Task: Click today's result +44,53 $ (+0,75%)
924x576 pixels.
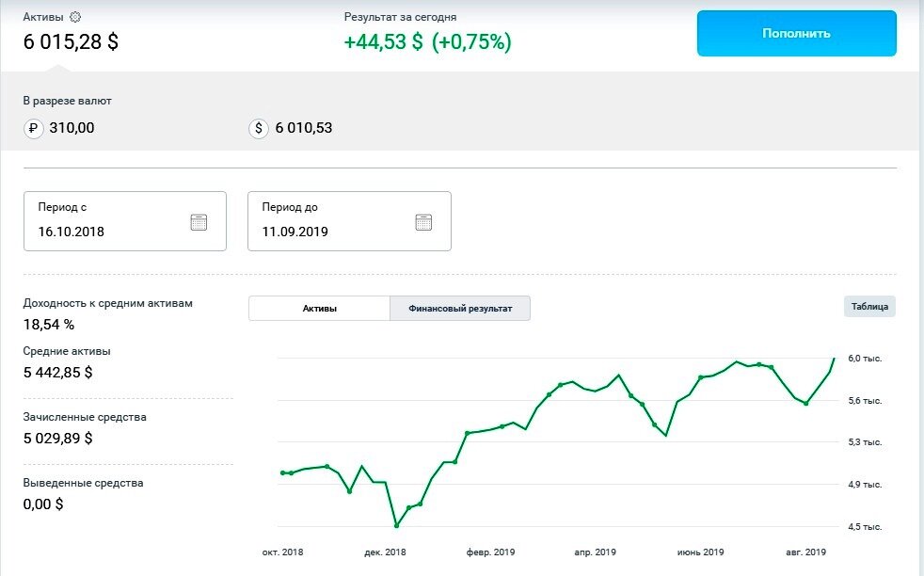Action: 428,41
